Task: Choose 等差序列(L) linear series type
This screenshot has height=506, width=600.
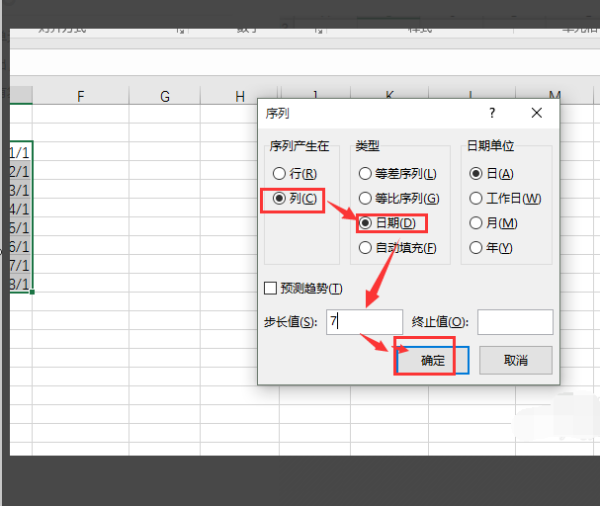Action: click(397, 174)
